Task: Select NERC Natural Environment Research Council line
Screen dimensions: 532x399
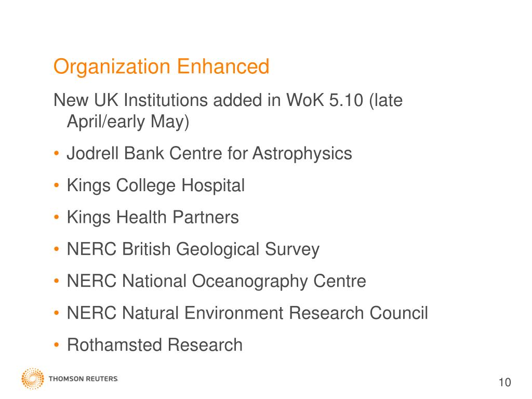Action: pyautogui.click(x=247, y=313)
